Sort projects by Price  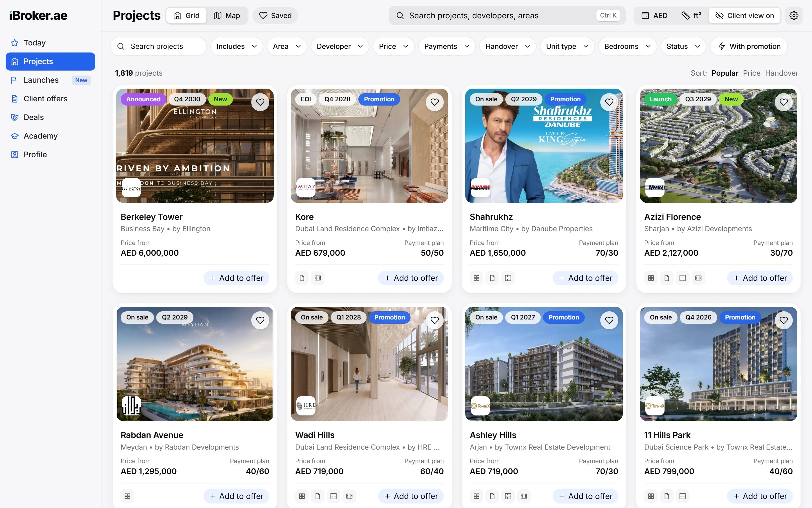[x=752, y=73]
